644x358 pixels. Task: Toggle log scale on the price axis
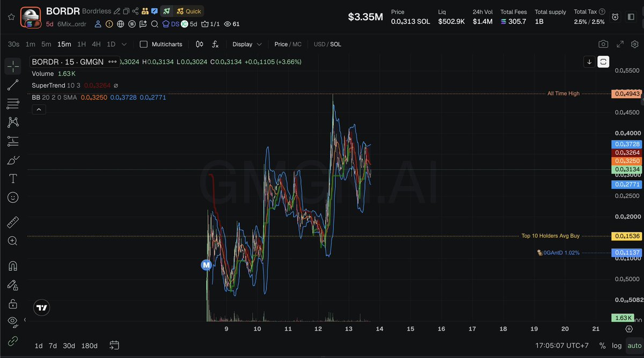(x=617, y=346)
